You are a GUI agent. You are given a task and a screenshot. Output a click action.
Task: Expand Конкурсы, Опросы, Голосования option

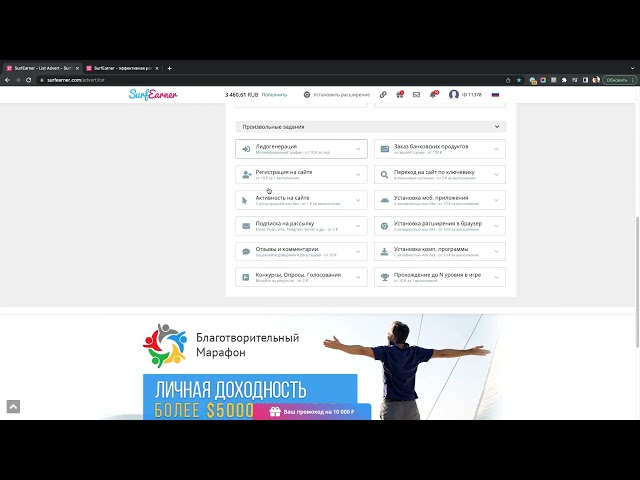tap(301, 277)
